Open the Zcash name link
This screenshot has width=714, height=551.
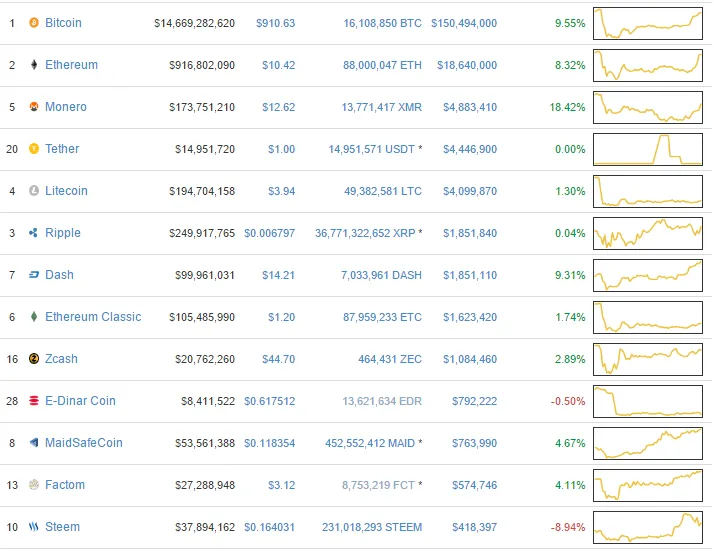(61, 358)
